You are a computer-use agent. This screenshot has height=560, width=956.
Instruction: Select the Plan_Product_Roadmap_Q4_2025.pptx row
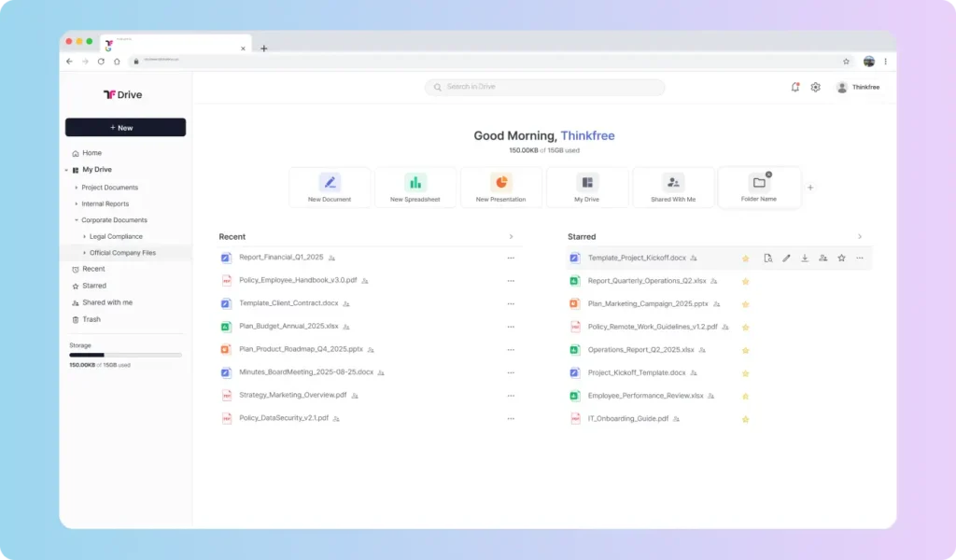[370, 350]
